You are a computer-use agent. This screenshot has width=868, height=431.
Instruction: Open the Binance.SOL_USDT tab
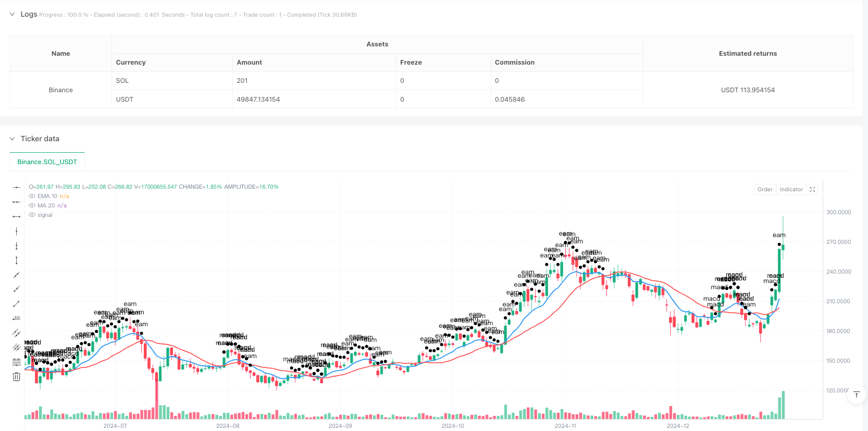47,162
